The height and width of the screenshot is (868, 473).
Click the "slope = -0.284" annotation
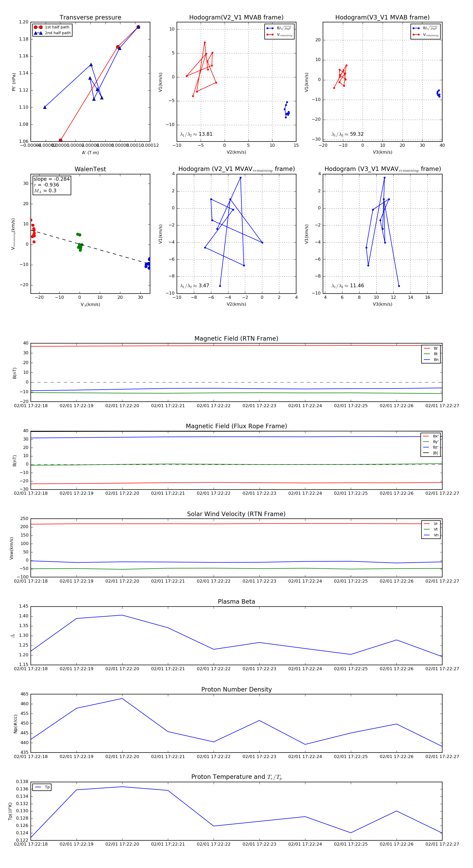tap(52, 179)
